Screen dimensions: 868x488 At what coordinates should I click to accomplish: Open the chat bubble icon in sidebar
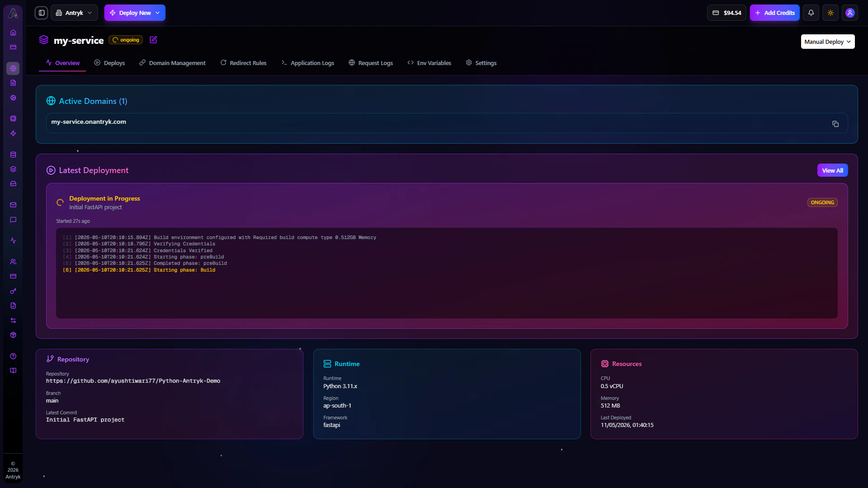click(13, 220)
